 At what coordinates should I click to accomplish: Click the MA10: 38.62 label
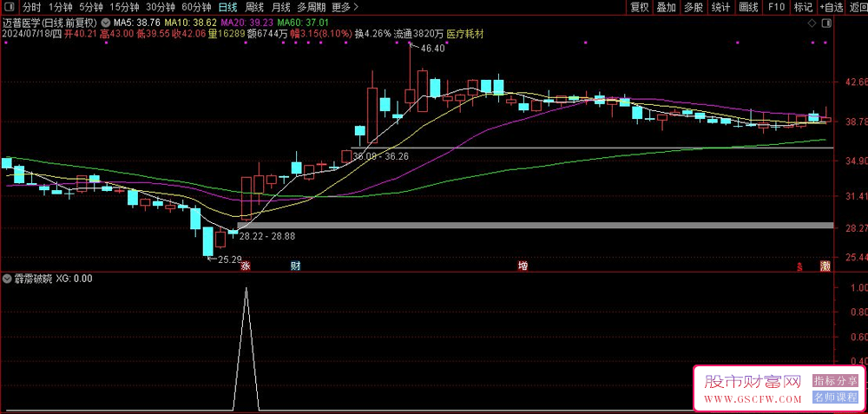190,23
